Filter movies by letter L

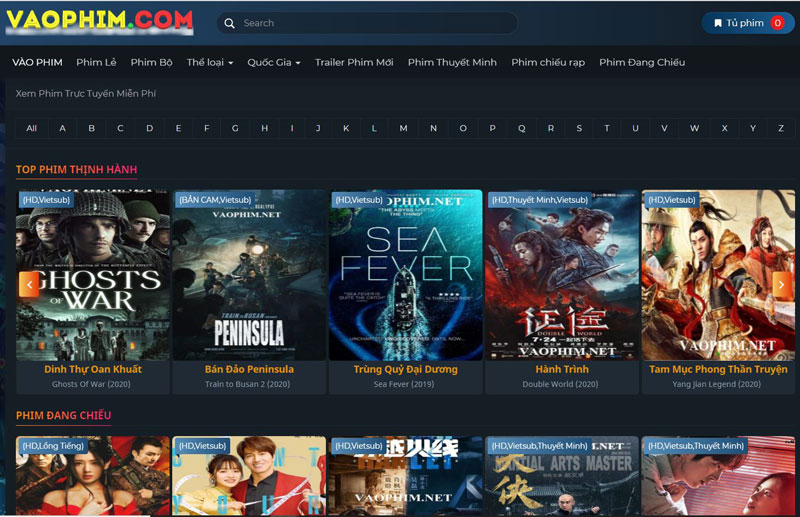[x=374, y=128]
